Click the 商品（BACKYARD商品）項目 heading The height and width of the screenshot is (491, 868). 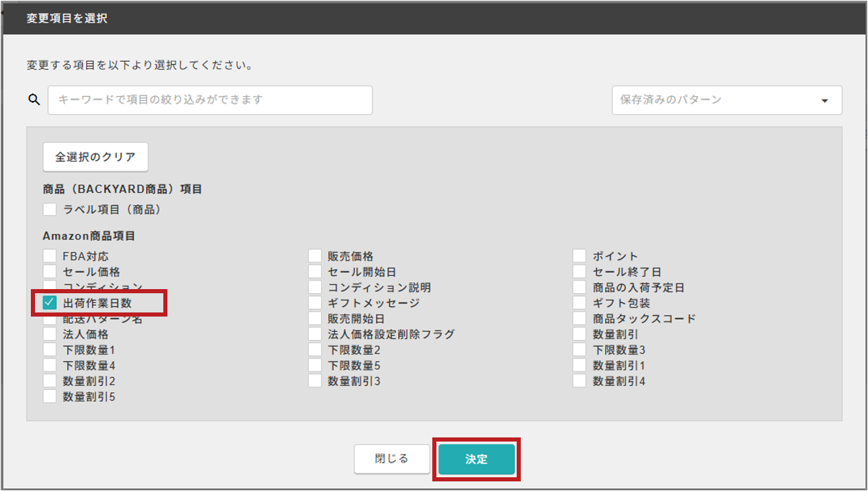(123, 189)
